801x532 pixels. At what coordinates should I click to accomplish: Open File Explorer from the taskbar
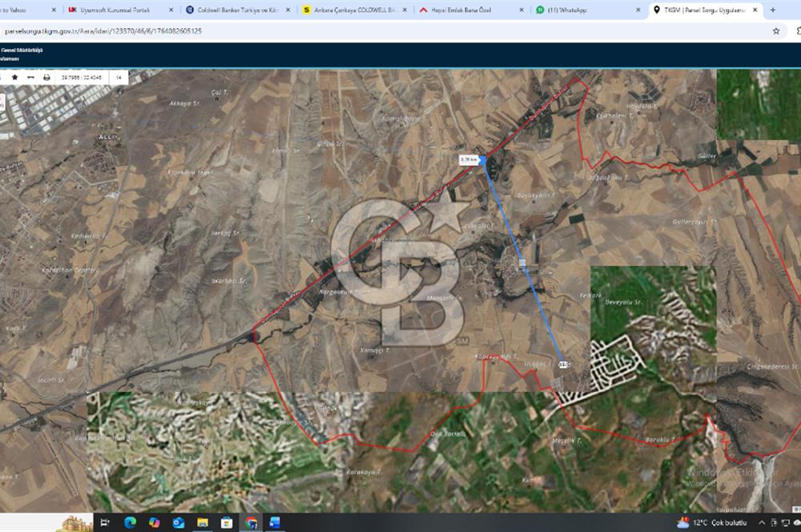click(203, 522)
